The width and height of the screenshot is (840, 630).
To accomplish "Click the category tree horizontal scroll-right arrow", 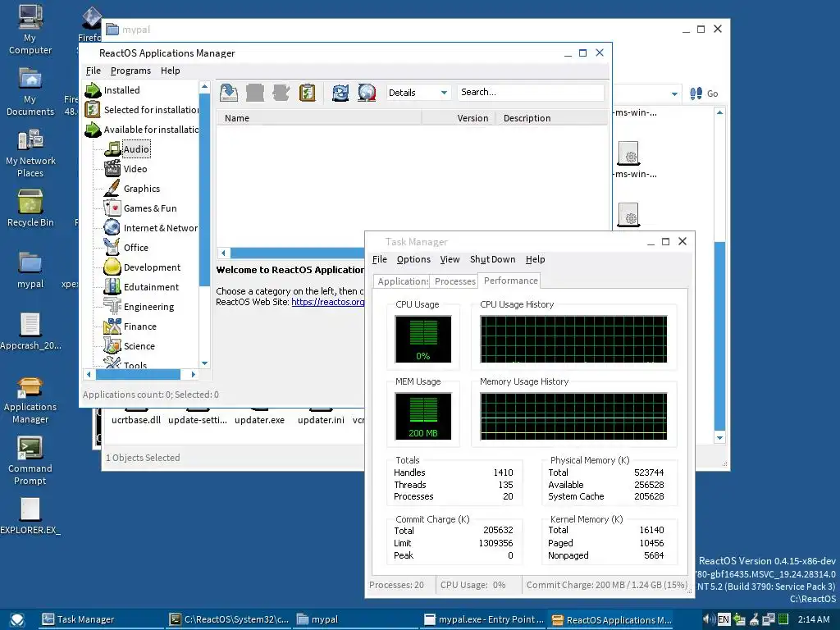I will [194, 374].
